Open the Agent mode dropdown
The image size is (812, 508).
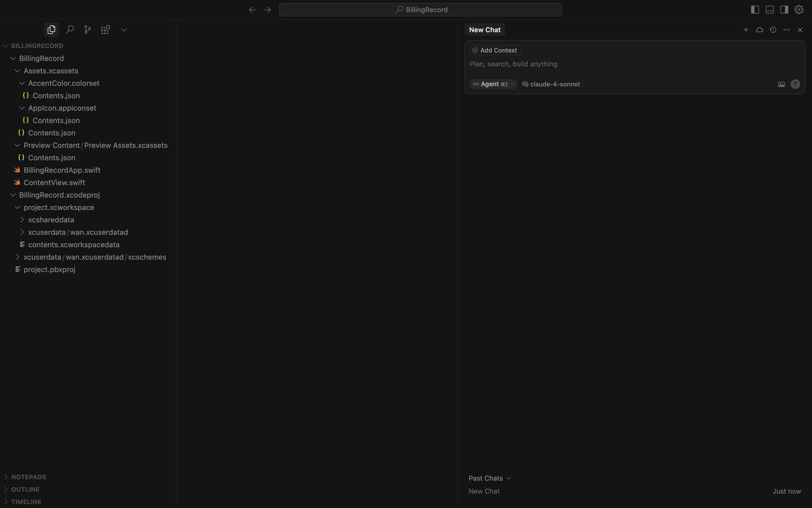(494, 84)
